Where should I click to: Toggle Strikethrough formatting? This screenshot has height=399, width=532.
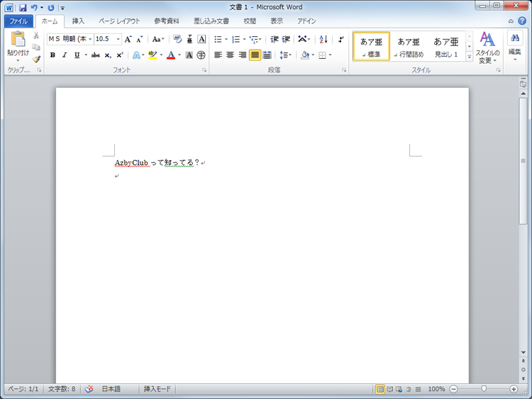tap(95, 55)
